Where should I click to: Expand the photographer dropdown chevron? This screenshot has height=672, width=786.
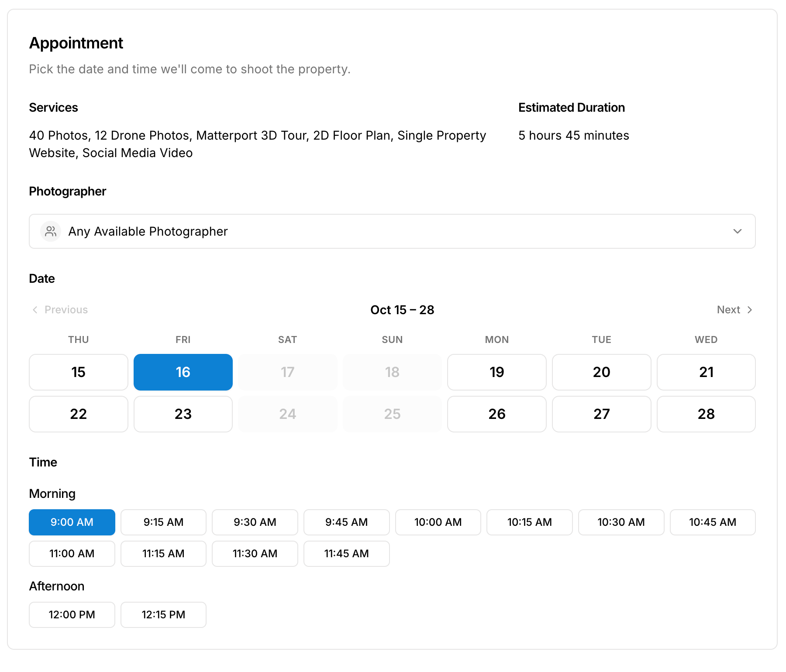click(738, 231)
